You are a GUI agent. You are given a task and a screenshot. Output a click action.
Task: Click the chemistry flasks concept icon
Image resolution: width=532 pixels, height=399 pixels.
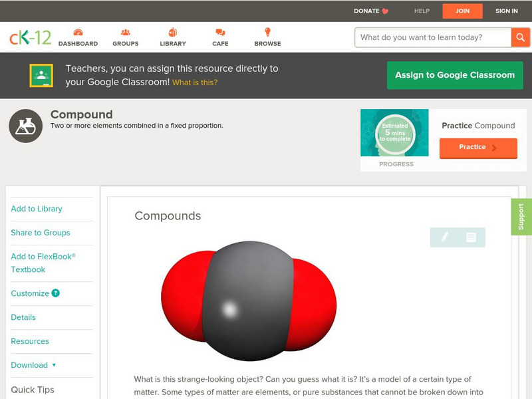pyautogui.click(x=25, y=126)
